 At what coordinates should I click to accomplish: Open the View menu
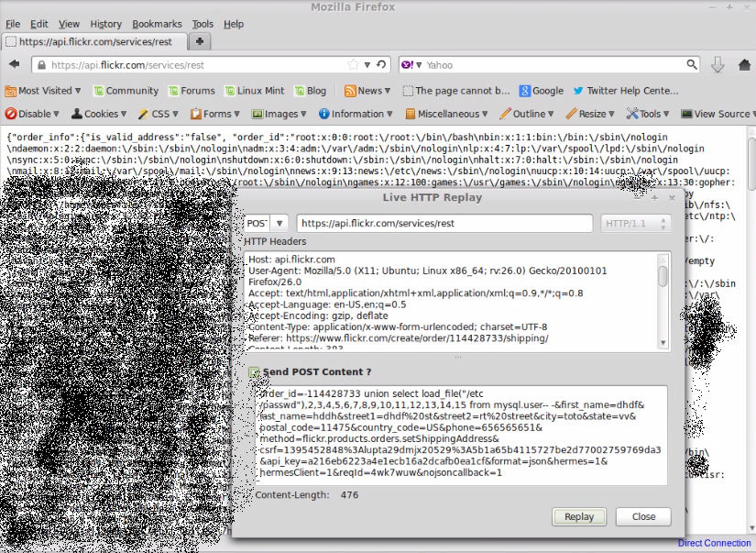point(69,24)
